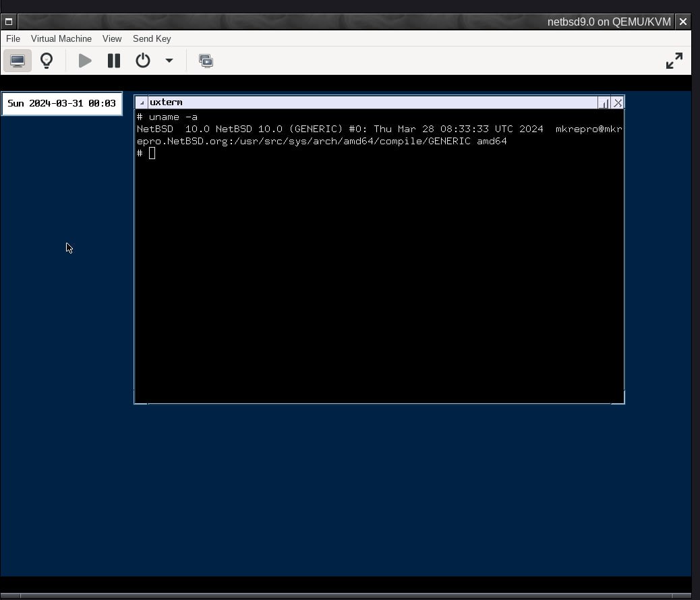Open the manage snapshots icon
This screenshot has width=700, height=600.
(x=206, y=61)
